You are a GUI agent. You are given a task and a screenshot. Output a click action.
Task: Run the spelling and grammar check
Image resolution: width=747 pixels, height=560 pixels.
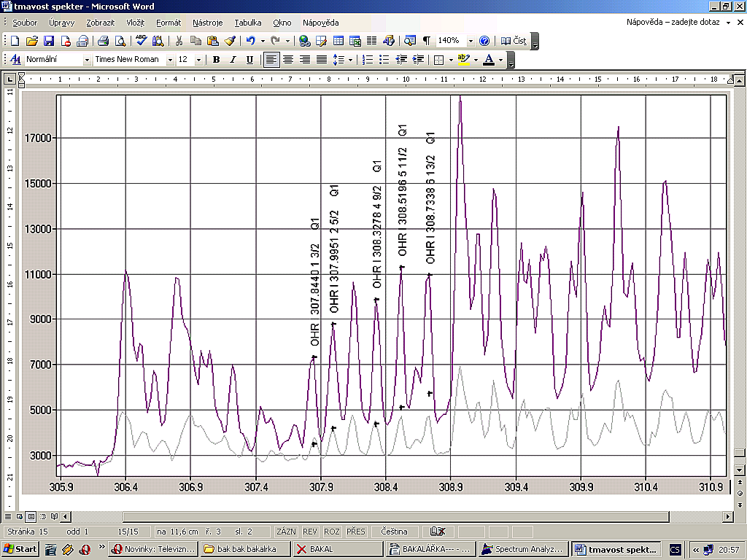141,41
